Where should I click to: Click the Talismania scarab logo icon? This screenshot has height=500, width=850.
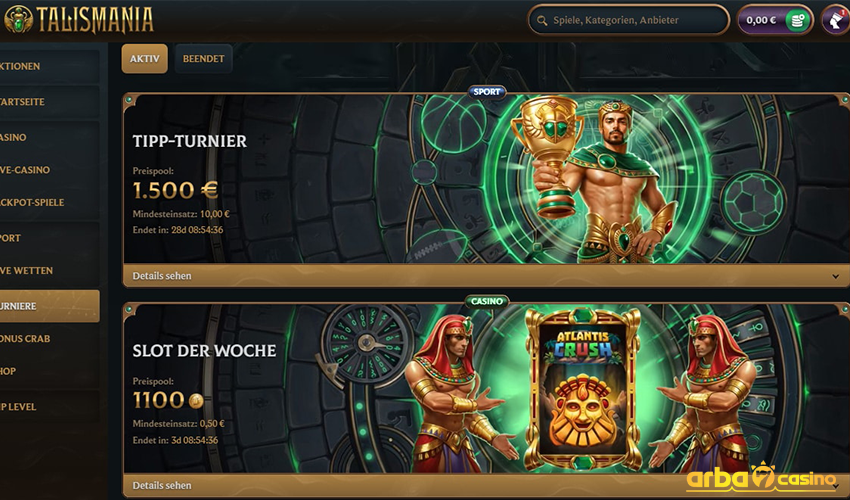click(x=18, y=20)
